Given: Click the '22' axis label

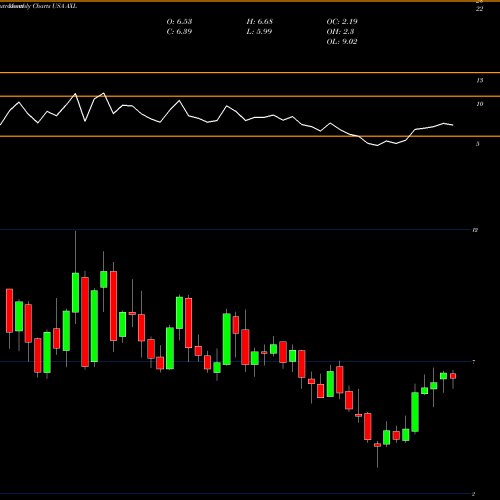Looking at the screenshot, I should pos(479,9).
